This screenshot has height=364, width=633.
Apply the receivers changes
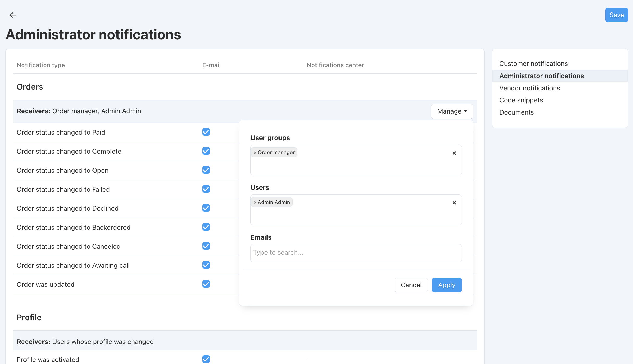point(447,285)
